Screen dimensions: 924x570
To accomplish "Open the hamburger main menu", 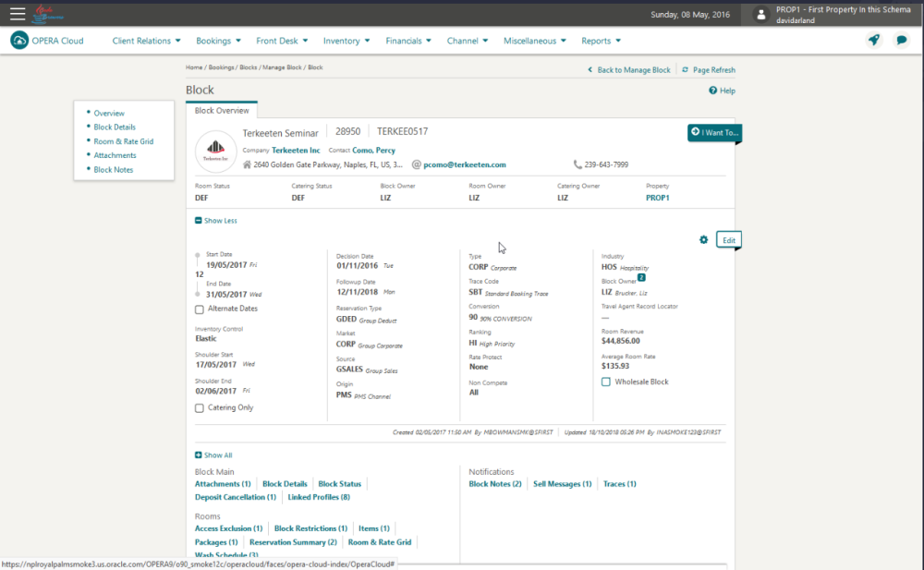I will tap(18, 14).
